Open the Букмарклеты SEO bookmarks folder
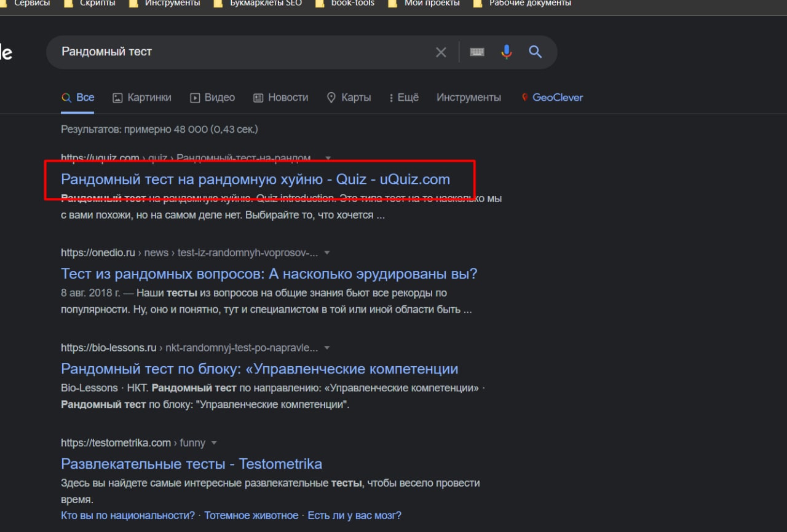The height and width of the screenshot is (532, 787). pos(258,3)
